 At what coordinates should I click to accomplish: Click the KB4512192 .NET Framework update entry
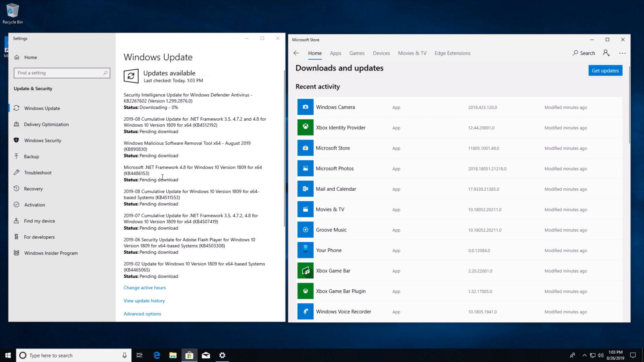click(195, 125)
